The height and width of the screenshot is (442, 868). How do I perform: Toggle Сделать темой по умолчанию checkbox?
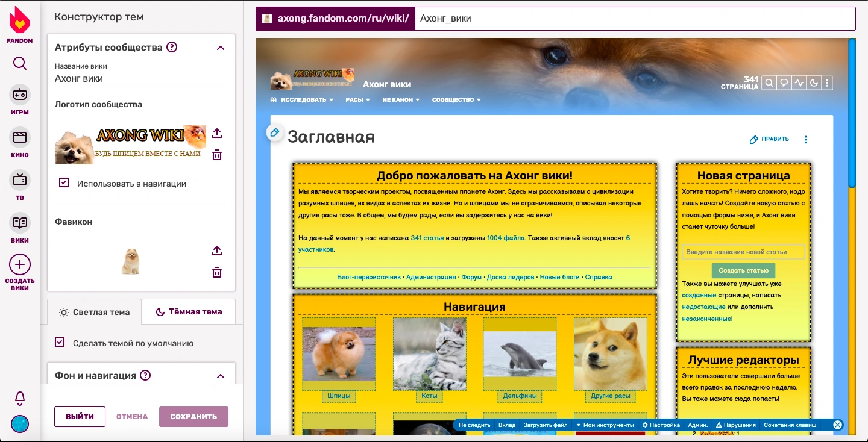click(60, 342)
